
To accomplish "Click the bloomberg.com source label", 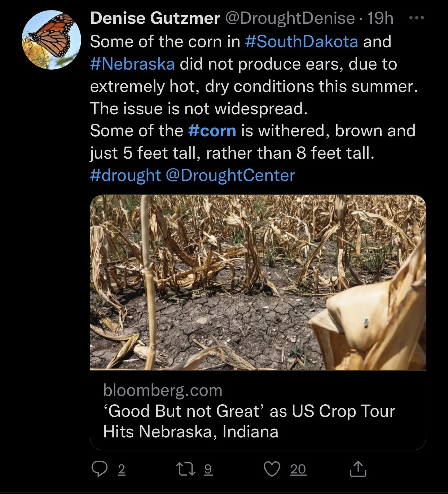I will coord(163,390).
